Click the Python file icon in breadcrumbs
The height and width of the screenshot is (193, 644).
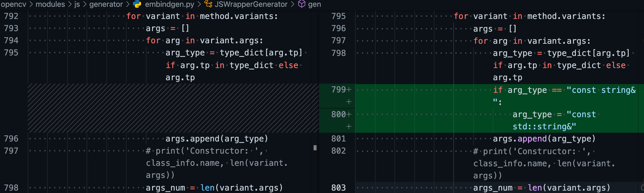137,4
